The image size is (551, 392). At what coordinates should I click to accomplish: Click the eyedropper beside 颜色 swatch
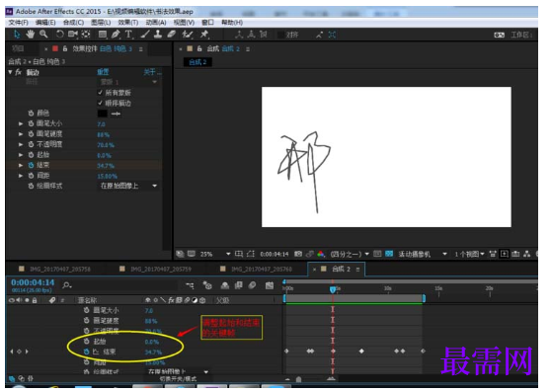[116, 114]
